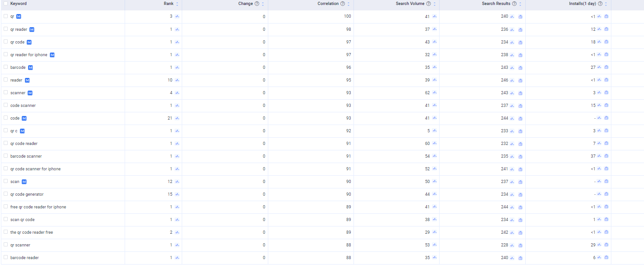Click correlation value 100 in "qr" row
The image size is (644, 265).
[x=348, y=16]
